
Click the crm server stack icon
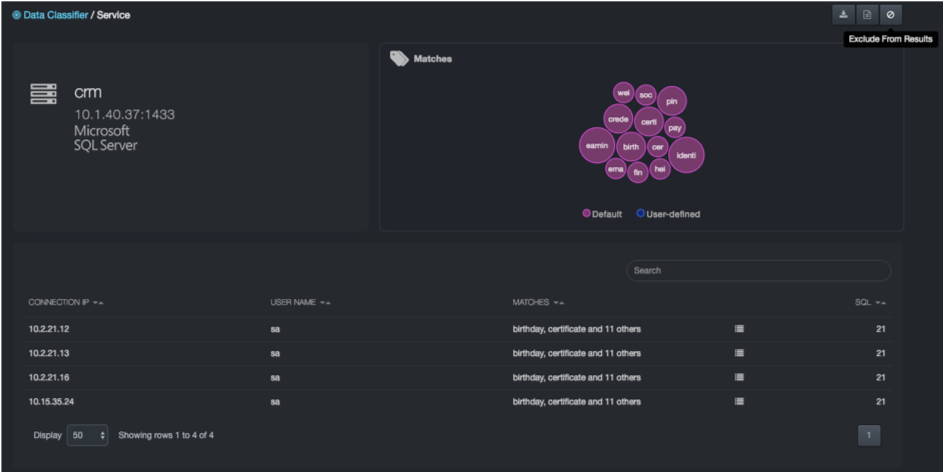click(x=43, y=94)
